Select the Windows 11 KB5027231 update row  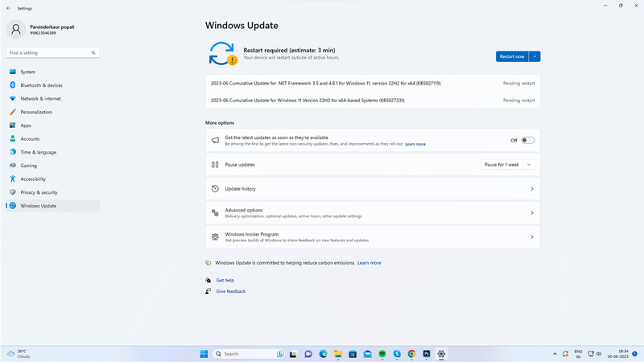[x=373, y=100]
